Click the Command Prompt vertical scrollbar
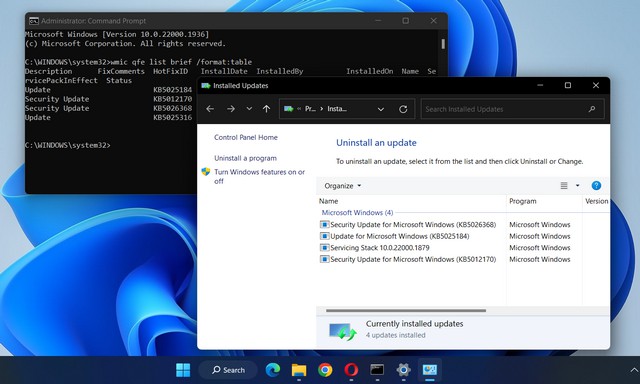 click(x=443, y=44)
